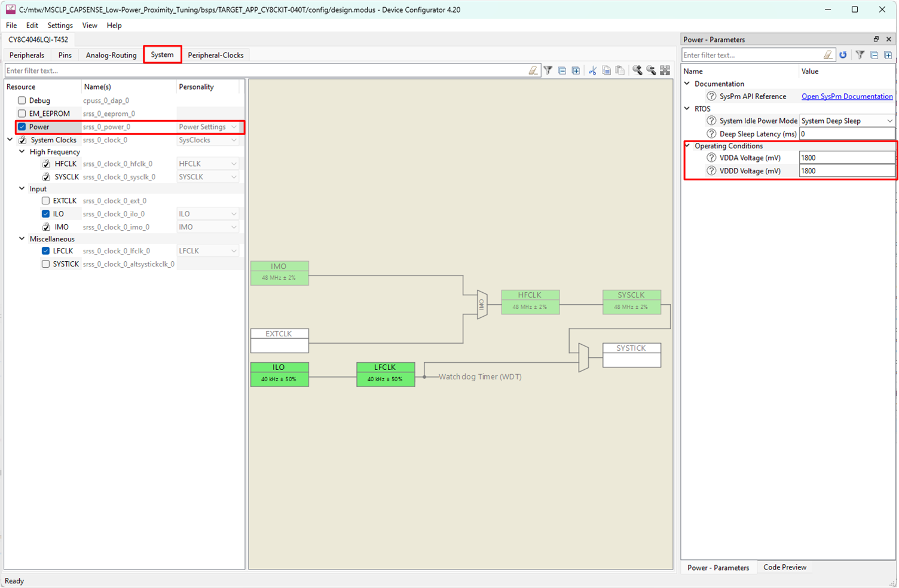Disable the LFCLK checkbox
This screenshot has height=588, width=899.
[x=46, y=251]
